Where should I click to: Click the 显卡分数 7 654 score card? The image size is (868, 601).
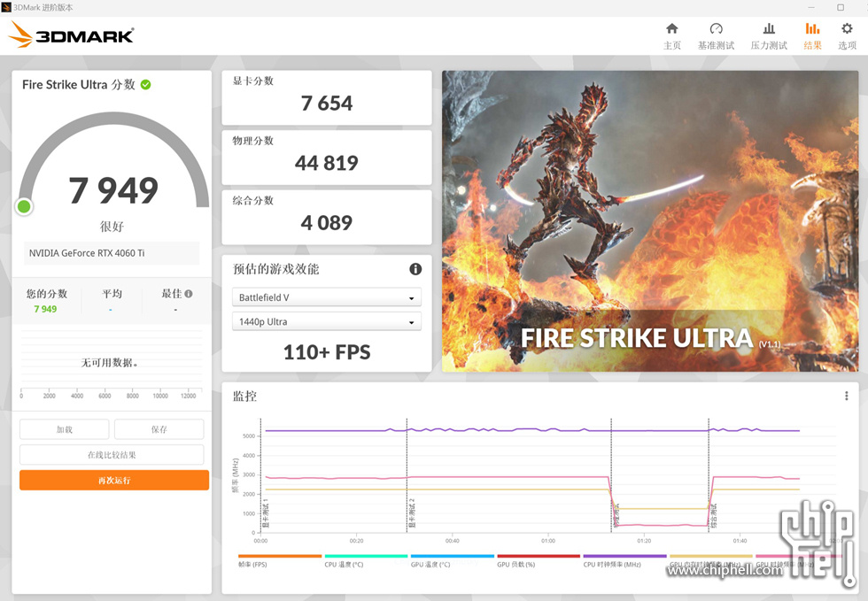[x=327, y=97]
